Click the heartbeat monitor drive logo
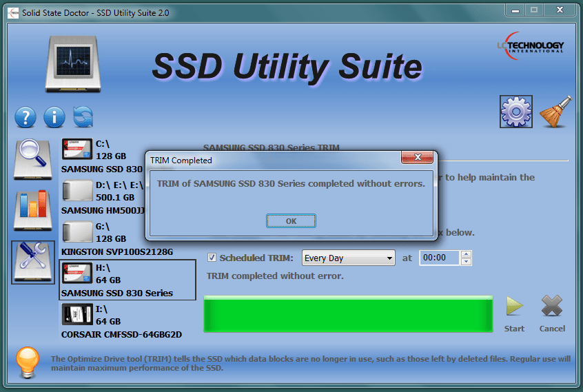Screen dimensions: 583x392 coord(73,64)
